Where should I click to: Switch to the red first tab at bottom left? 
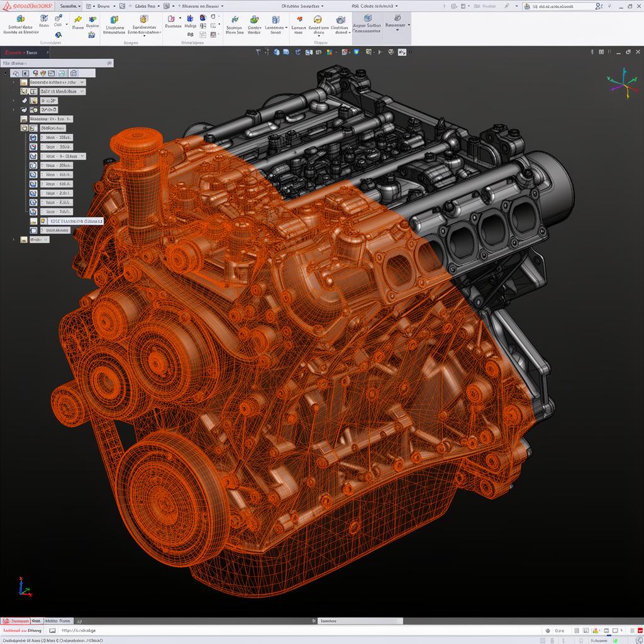[15, 621]
